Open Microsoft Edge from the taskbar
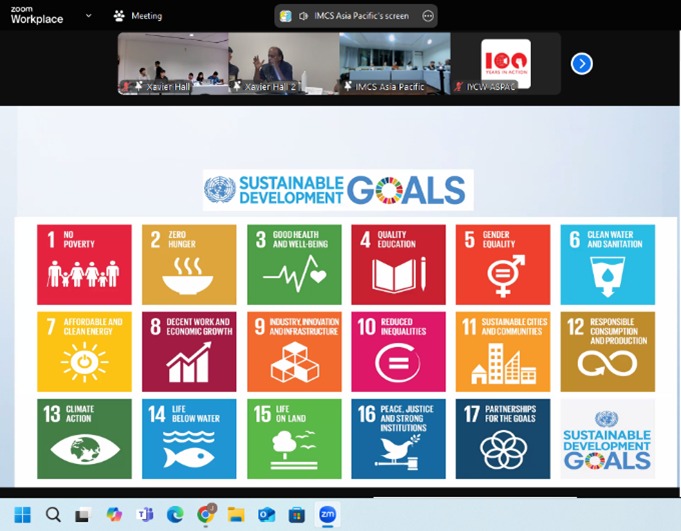The image size is (681, 531). [x=175, y=515]
